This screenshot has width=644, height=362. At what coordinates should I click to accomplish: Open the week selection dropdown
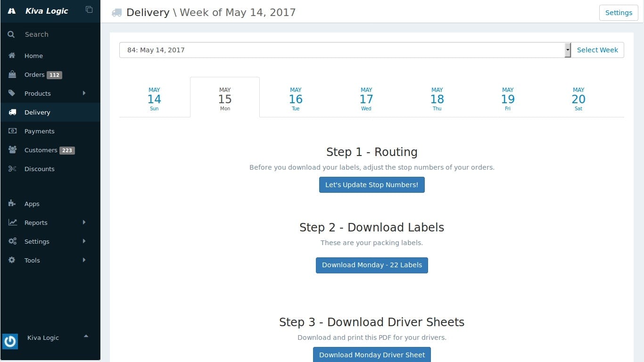pyautogui.click(x=567, y=49)
